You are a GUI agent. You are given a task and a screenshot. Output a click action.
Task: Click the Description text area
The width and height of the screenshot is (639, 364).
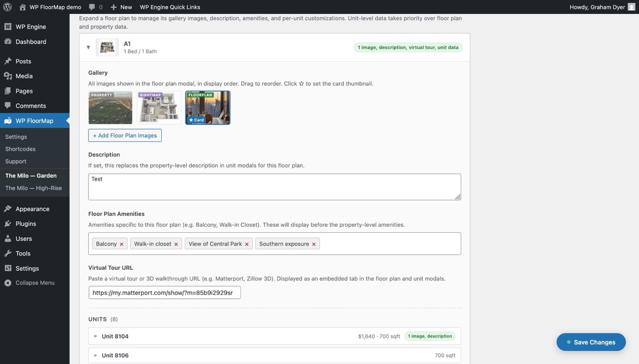pyautogui.click(x=274, y=187)
